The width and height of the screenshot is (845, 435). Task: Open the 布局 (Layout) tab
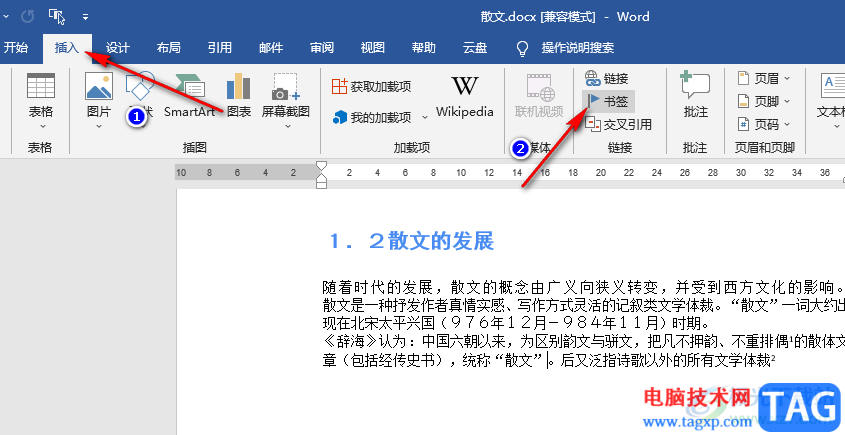[x=168, y=47]
